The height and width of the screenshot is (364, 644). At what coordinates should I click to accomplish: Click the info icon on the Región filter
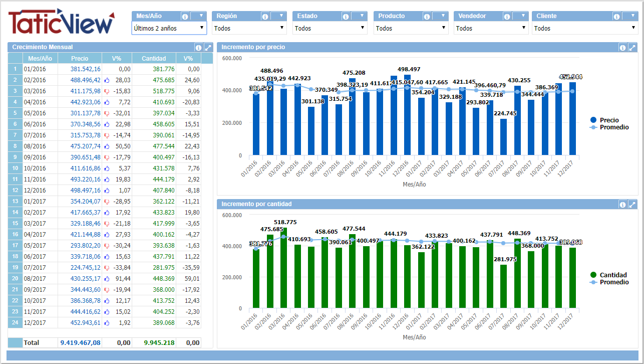(265, 17)
